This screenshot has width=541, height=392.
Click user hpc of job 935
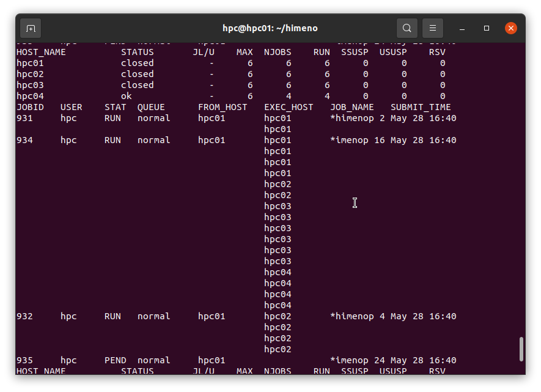coord(68,361)
